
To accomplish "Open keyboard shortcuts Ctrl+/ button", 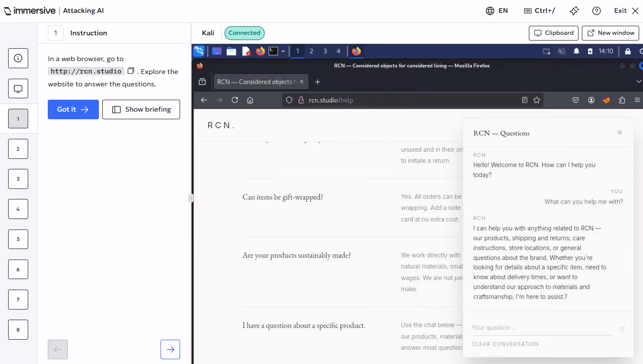I will (x=539, y=11).
